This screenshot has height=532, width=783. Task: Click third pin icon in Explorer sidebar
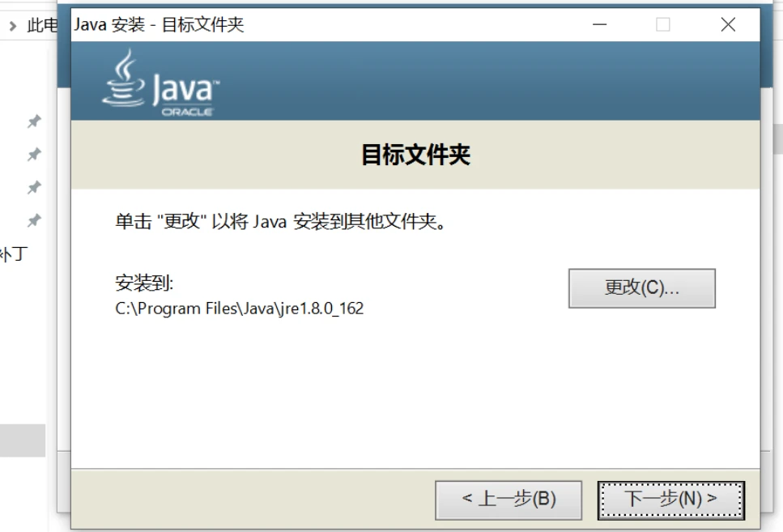33,187
